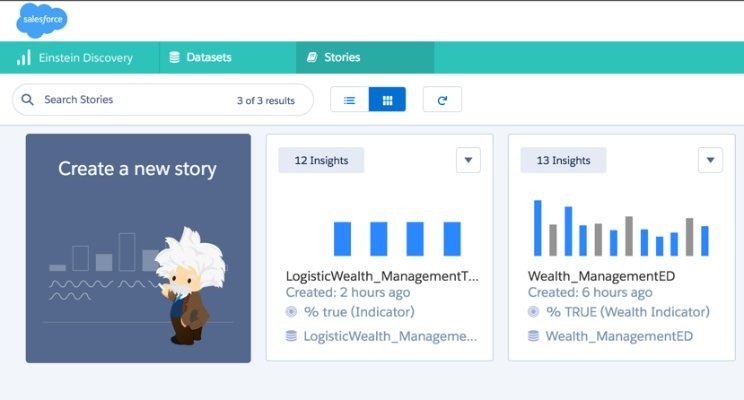Image resolution: width=744 pixels, height=400 pixels.
Task: Click the target icon beside % true (Indicator)
Action: [291, 312]
